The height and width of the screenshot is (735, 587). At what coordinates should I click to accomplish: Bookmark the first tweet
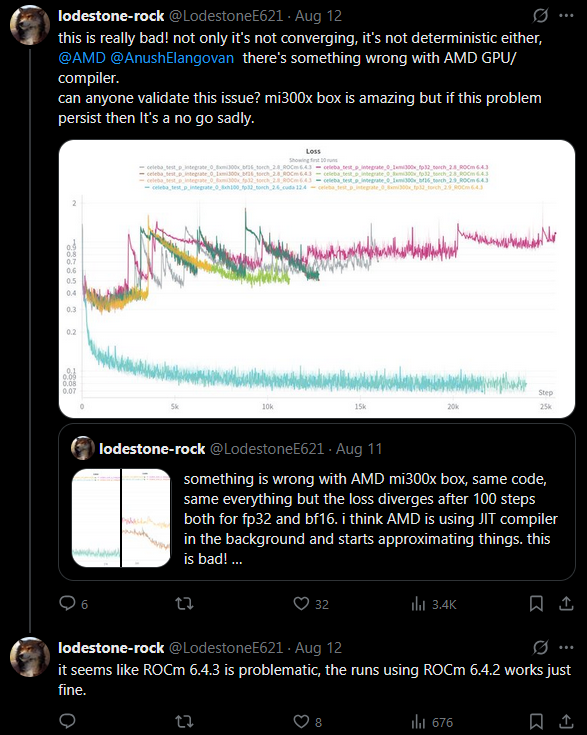point(536,604)
